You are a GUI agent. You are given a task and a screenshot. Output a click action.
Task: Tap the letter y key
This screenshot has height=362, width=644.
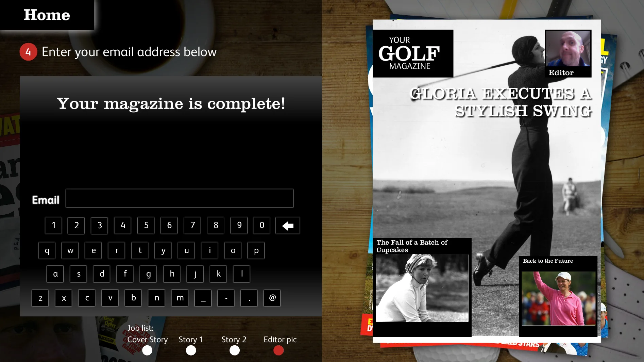click(163, 250)
